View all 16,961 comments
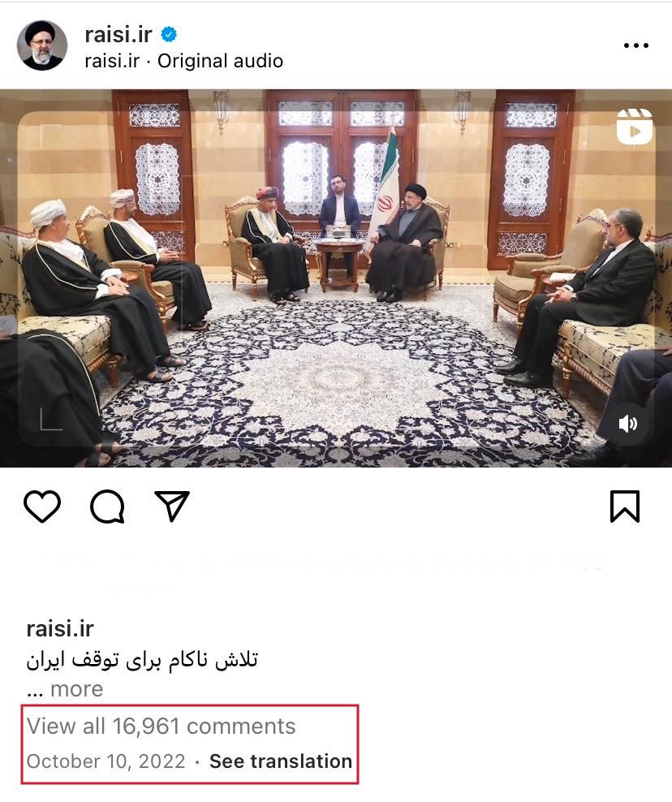 (161, 727)
